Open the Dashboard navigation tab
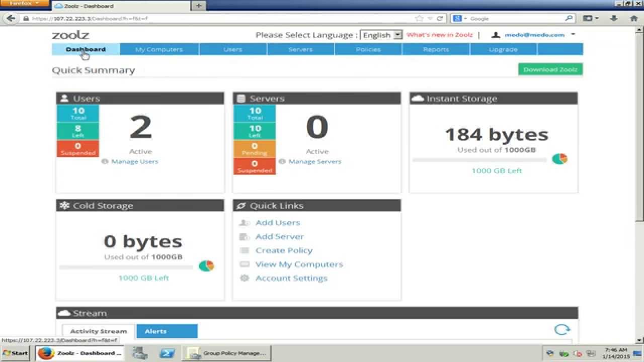Image resolution: width=644 pixels, height=362 pixels. [86, 49]
